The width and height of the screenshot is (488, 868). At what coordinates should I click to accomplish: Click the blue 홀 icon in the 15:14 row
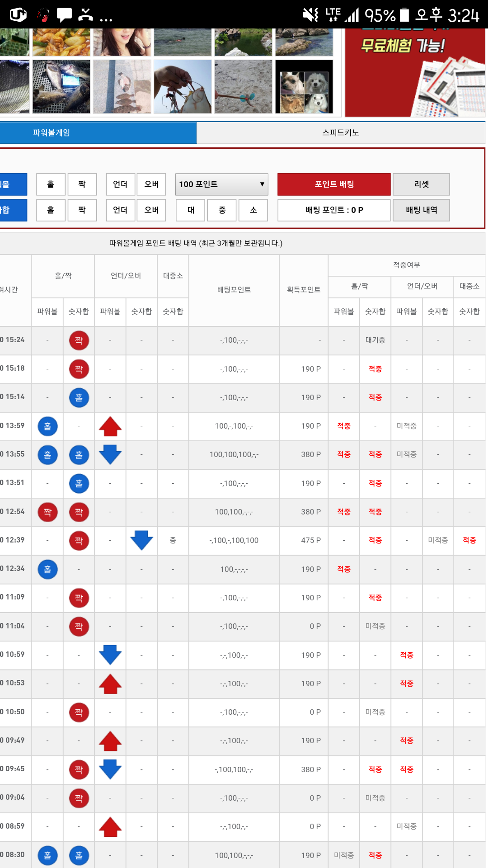pos(79,398)
